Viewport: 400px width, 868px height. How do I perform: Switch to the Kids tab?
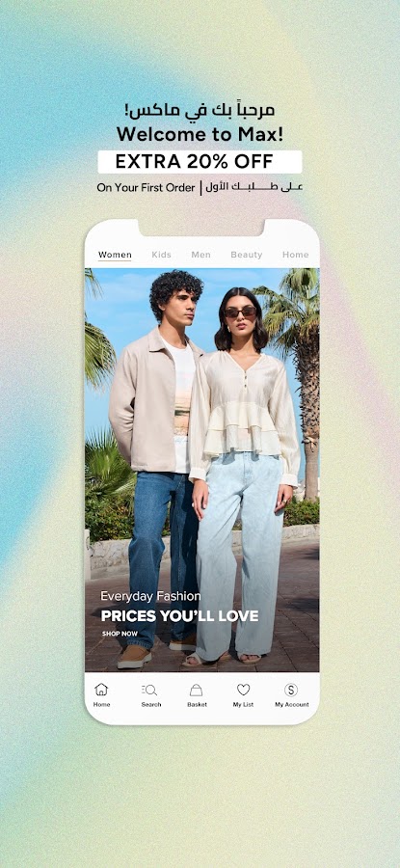(x=162, y=255)
